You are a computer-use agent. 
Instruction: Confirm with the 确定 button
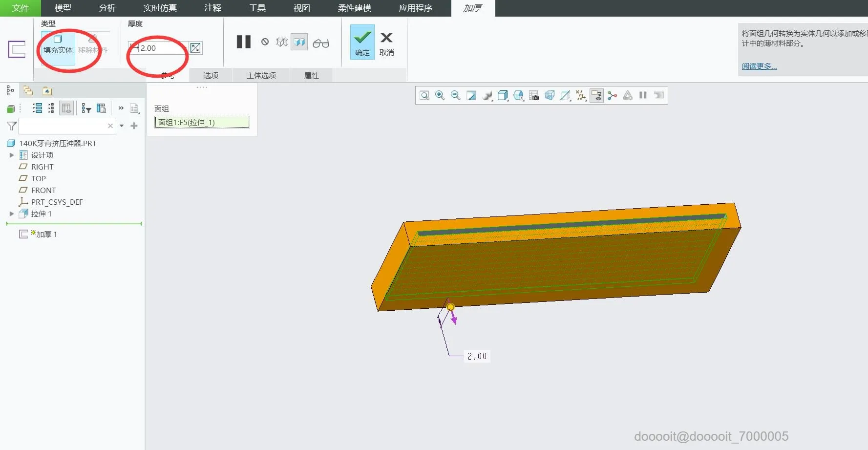362,43
